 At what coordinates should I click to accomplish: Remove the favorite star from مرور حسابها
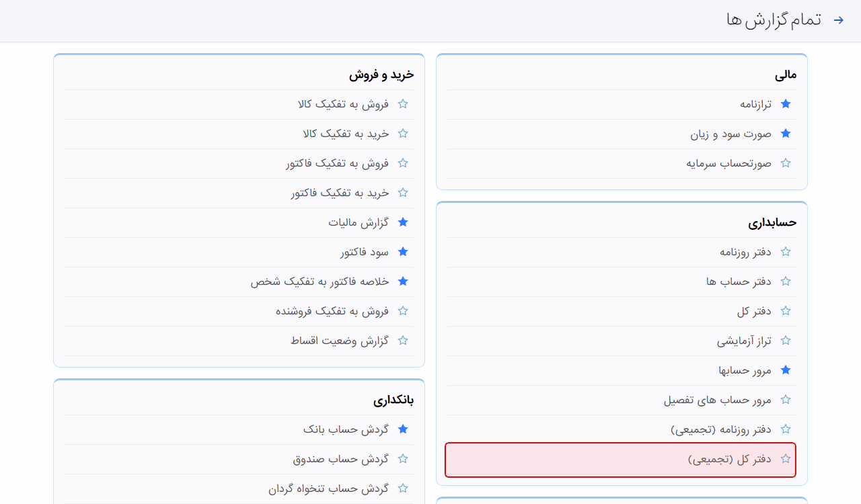pos(785,370)
